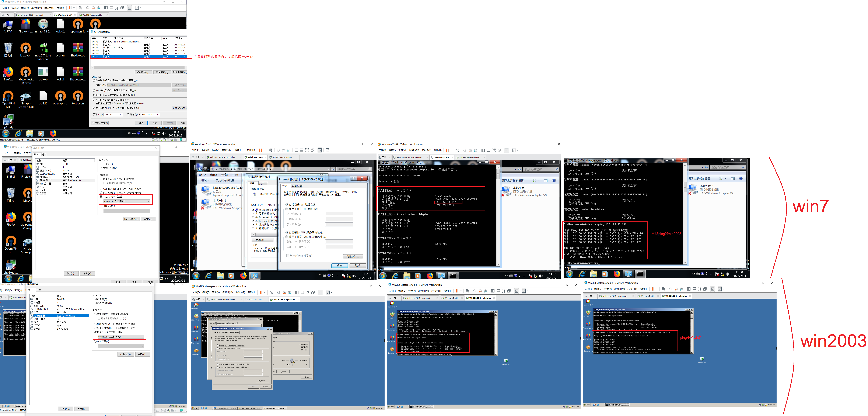Click Windows Media Player taskbar icon beside virtual network editor

pos(41,134)
